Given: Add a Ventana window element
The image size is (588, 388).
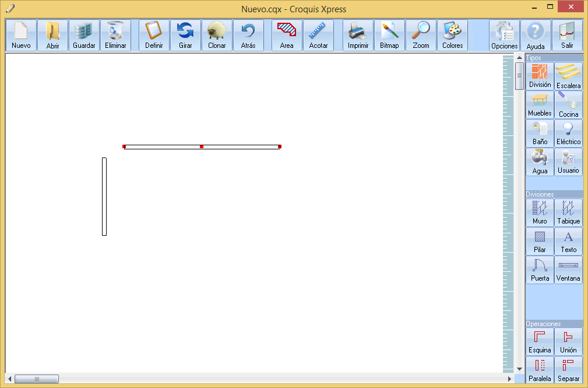Looking at the screenshot, I should pos(568,270).
